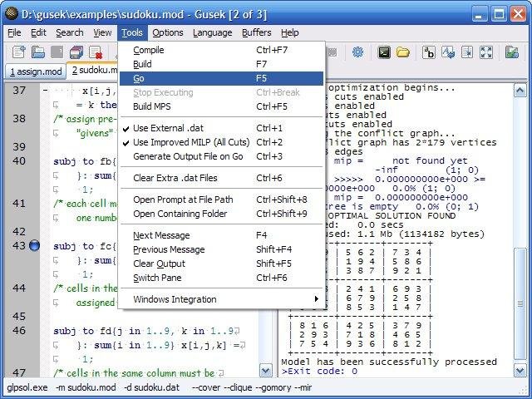Viewport: 532px width, 399px height.
Task: Click the Open file toolbar icon
Action: [38, 52]
